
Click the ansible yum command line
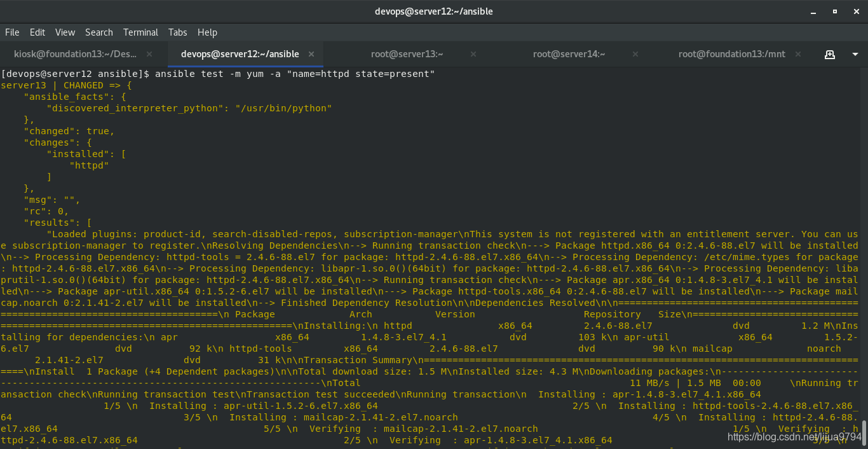tap(218, 74)
